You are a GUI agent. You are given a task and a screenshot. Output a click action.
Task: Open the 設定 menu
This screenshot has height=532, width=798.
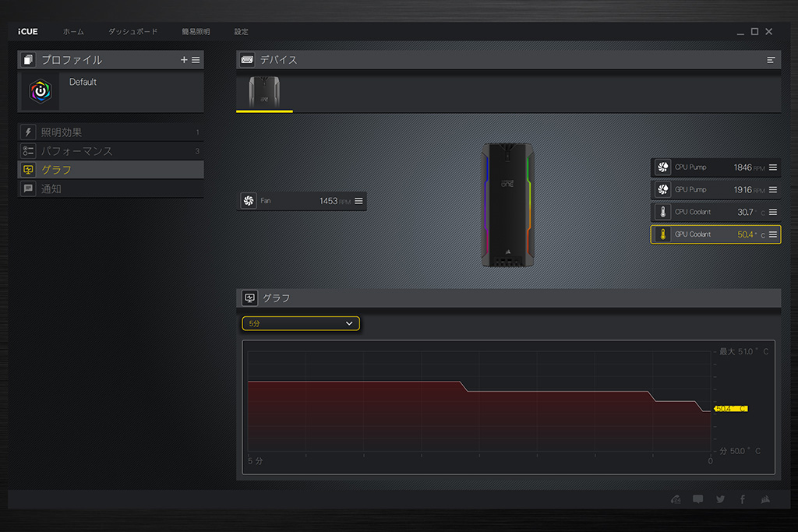point(242,31)
